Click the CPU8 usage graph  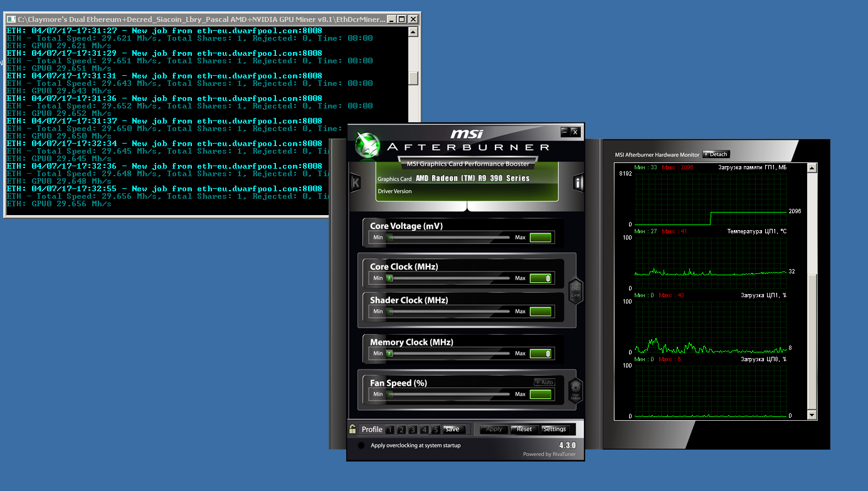tap(711, 391)
